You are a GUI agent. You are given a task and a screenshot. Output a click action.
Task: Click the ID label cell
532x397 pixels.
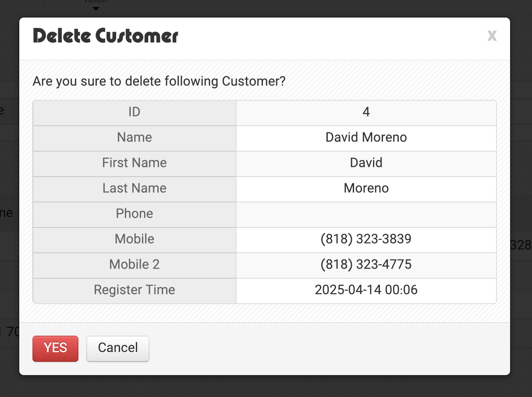click(135, 113)
